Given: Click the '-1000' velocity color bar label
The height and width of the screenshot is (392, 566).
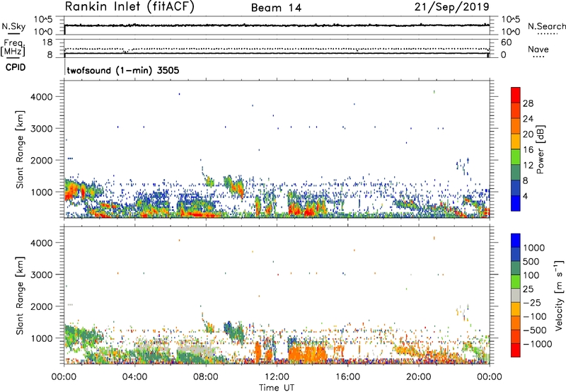Looking at the screenshot, I should pyautogui.click(x=538, y=344).
